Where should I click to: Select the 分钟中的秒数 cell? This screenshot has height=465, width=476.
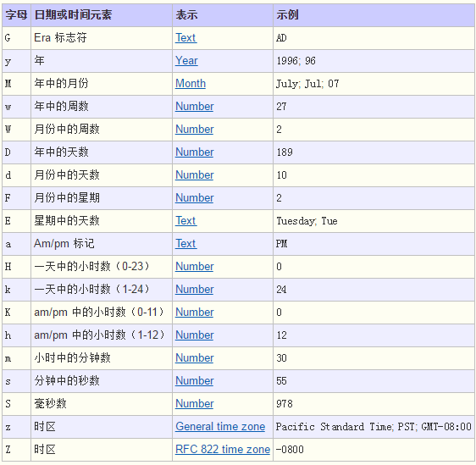(102, 381)
